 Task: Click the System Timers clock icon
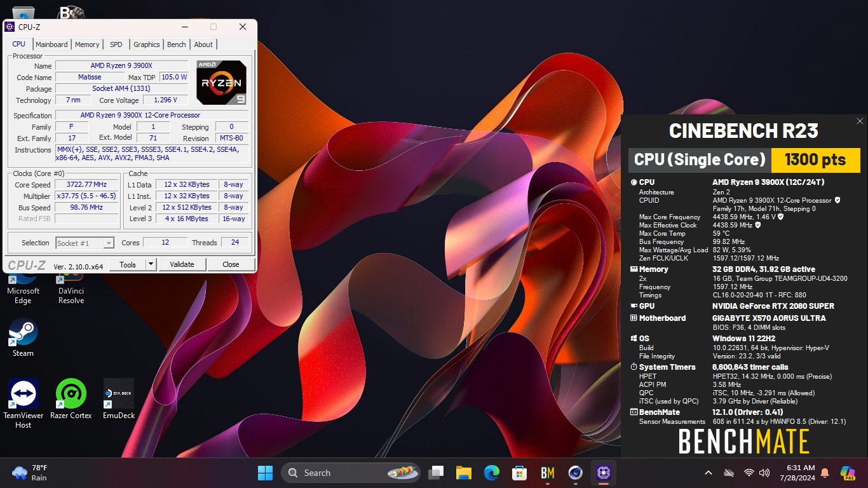[x=634, y=367]
